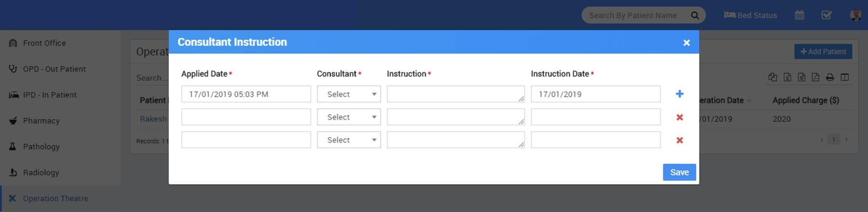Open Front Office in sidebar
This screenshot has height=212, width=868.
point(44,43)
